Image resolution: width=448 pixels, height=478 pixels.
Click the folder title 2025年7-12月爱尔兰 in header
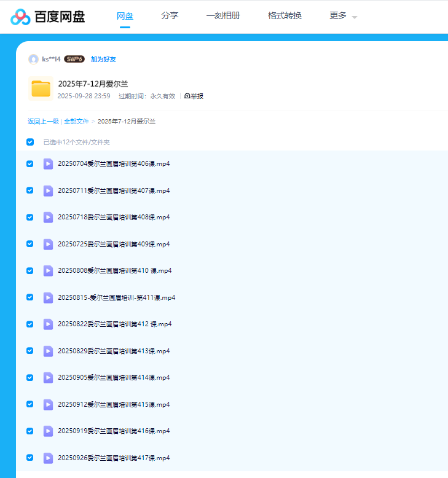pyautogui.click(x=93, y=84)
